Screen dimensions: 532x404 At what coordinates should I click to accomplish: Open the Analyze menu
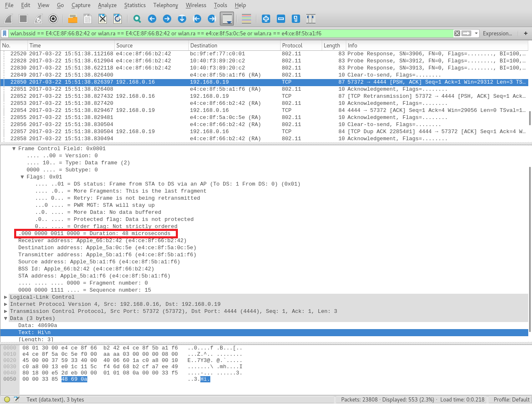click(107, 5)
